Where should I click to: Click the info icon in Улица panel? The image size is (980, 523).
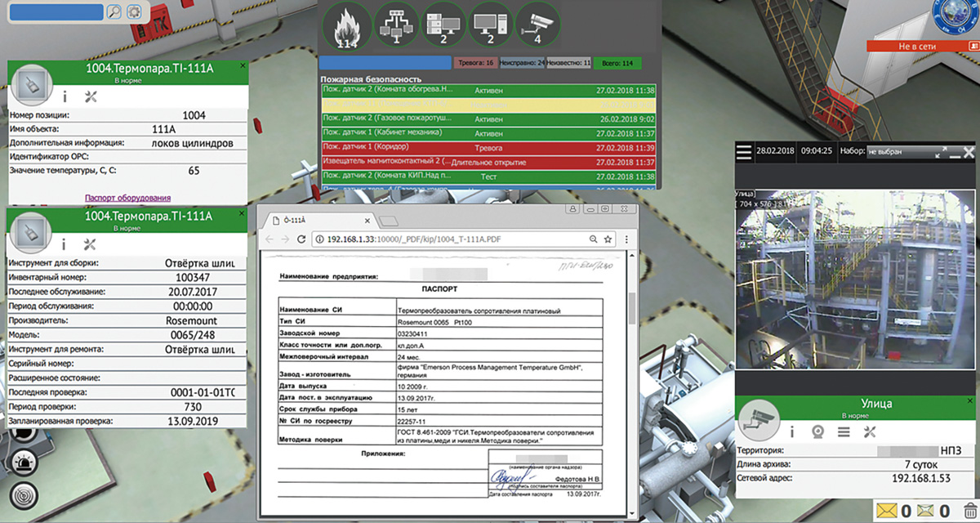click(791, 431)
